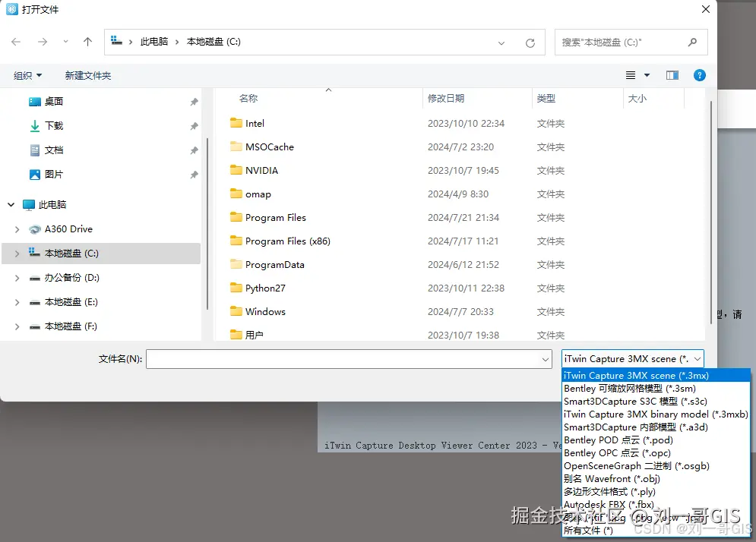Image resolution: width=756 pixels, height=542 pixels.
Task: Change view layout icon
Action: (630, 75)
